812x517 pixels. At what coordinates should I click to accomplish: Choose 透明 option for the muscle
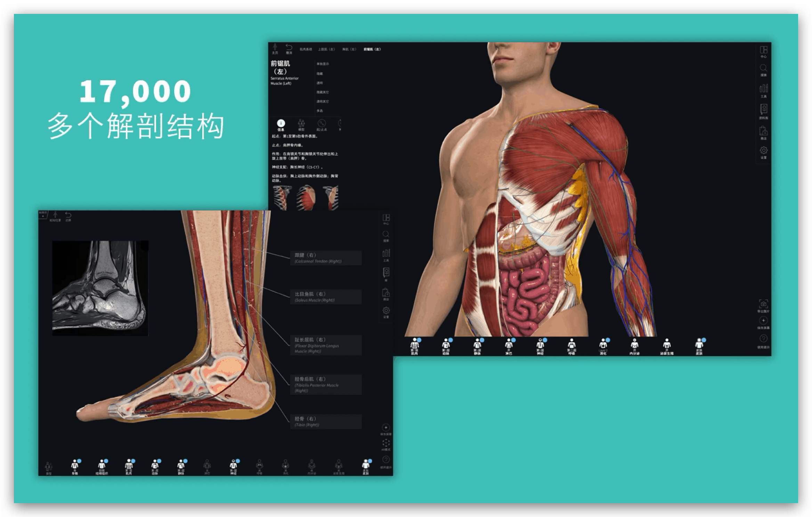pos(319,83)
